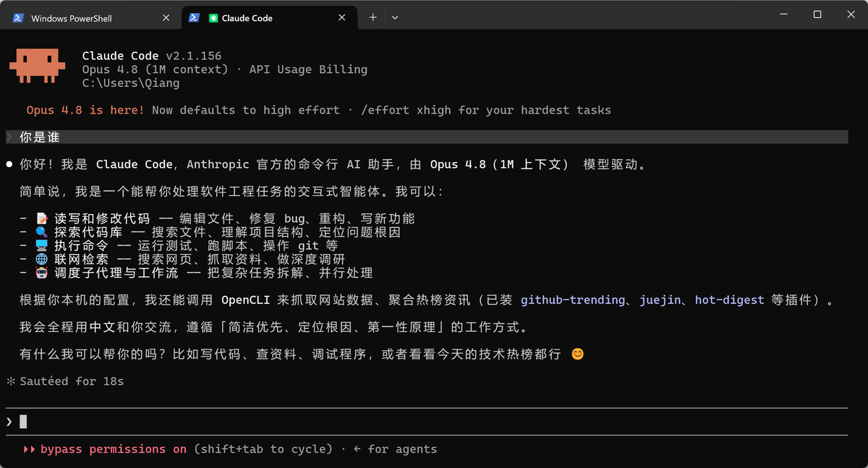Click the PowerShell icon in Claude Code tab
The width and height of the screenshot is (868, 468).
tap(194, 18)
